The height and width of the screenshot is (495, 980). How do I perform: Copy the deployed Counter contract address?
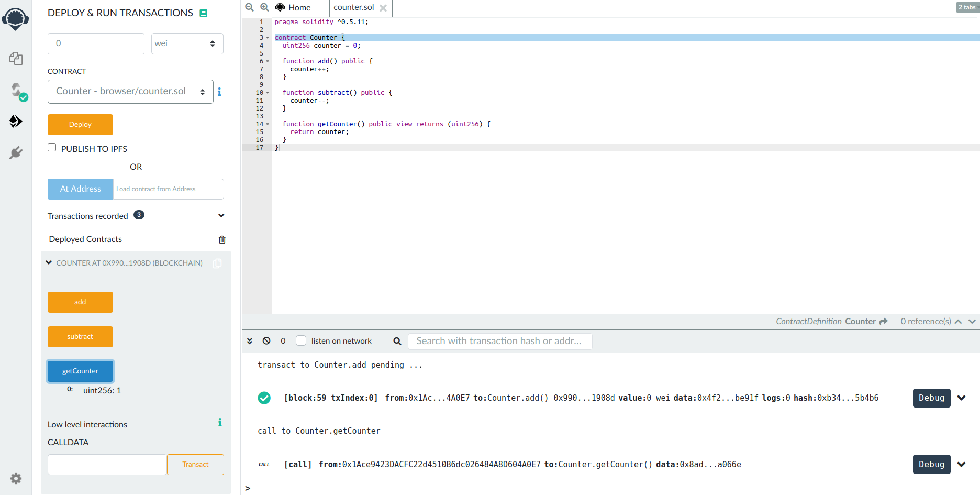coord(217,263)
